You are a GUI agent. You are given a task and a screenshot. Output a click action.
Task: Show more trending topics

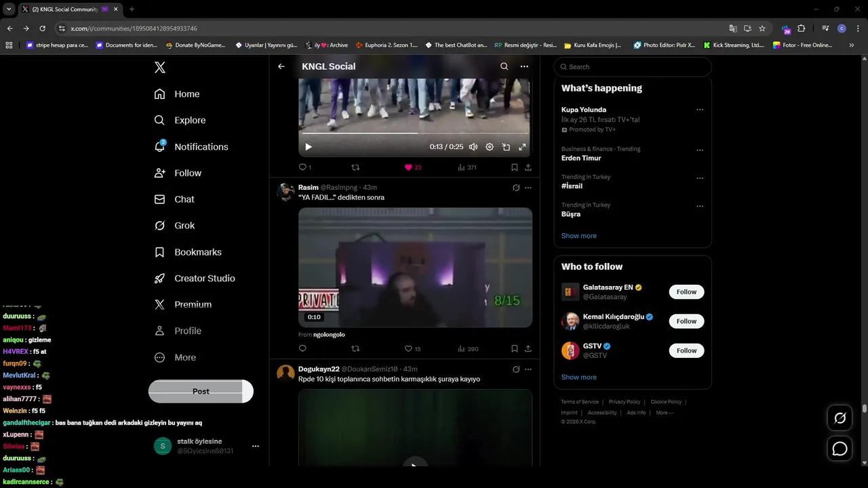tap(578, 236)
